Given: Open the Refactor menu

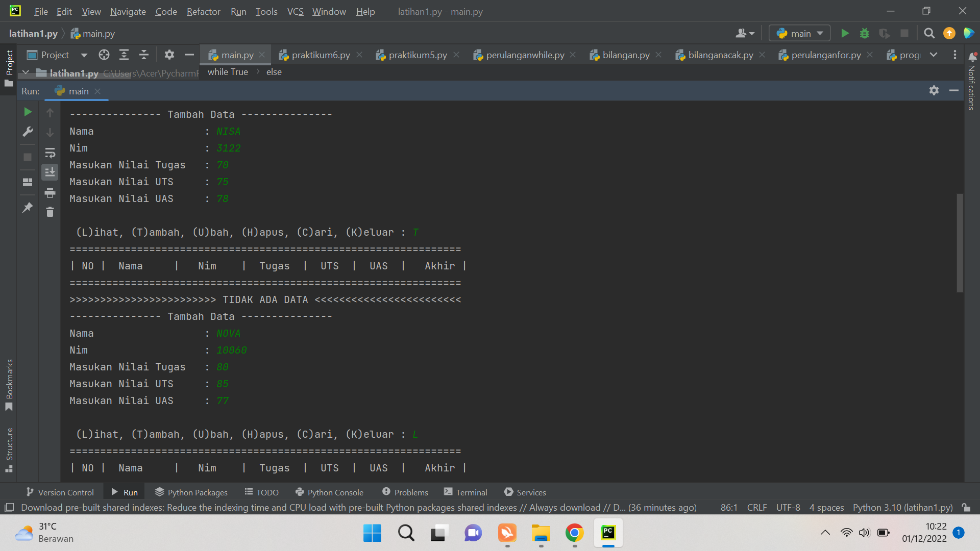Looking at the screenshot, I should click(x=203, y=11).
